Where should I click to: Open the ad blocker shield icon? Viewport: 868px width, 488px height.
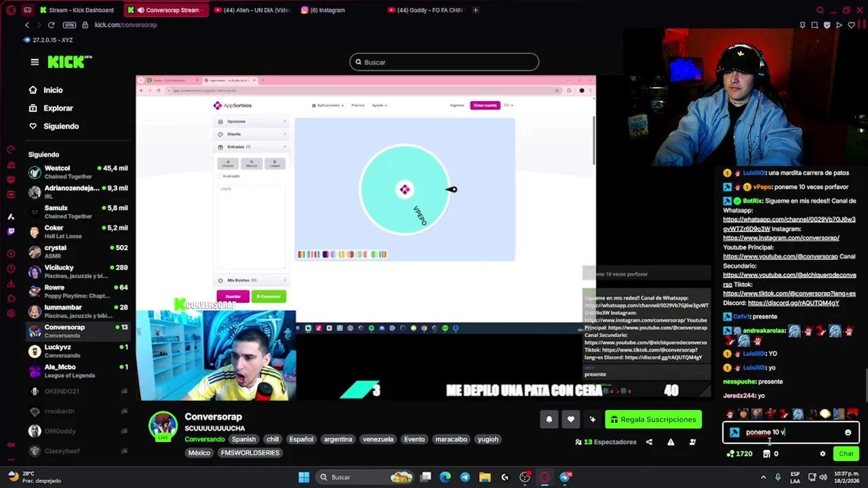coord(827,25)
